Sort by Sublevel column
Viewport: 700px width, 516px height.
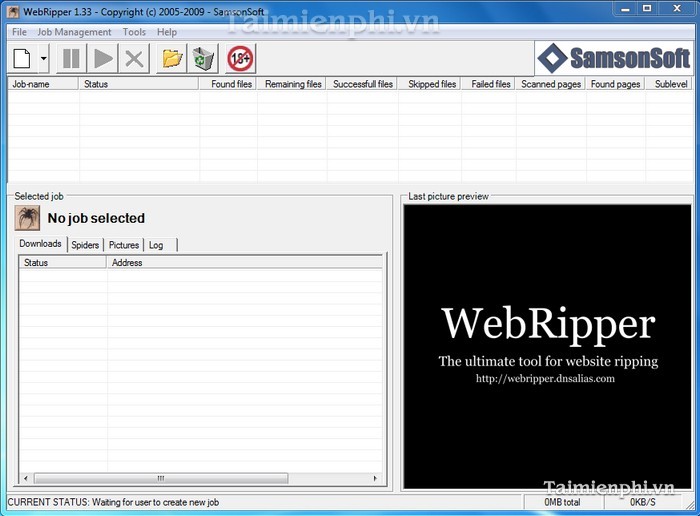point(669,84)
